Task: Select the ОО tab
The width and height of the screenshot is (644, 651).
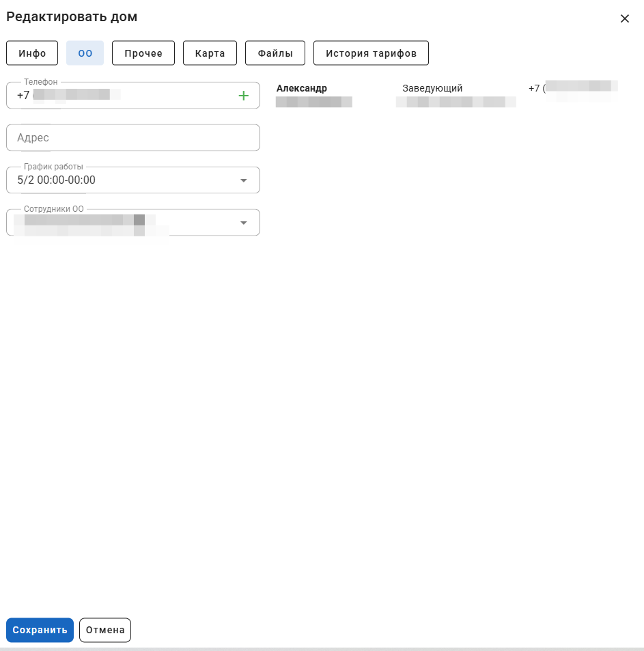Action: pyautogui.click(x=85, y=53)
